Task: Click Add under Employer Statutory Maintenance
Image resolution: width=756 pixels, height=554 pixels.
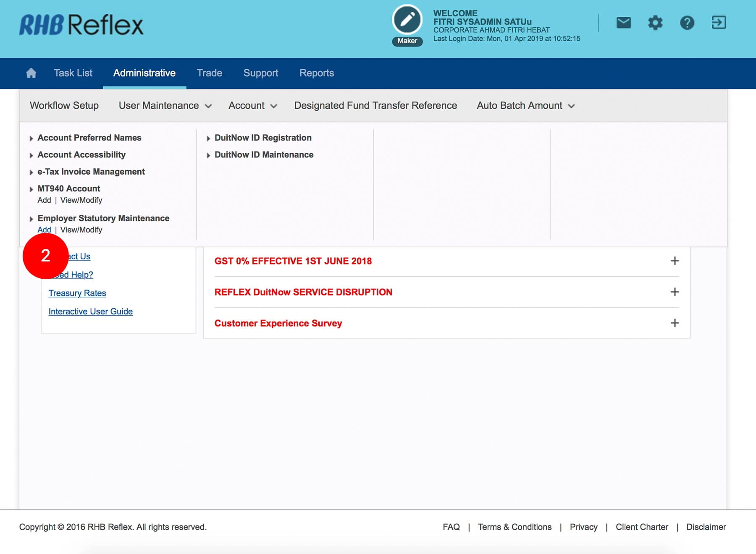Action: [x=44, y=230]
